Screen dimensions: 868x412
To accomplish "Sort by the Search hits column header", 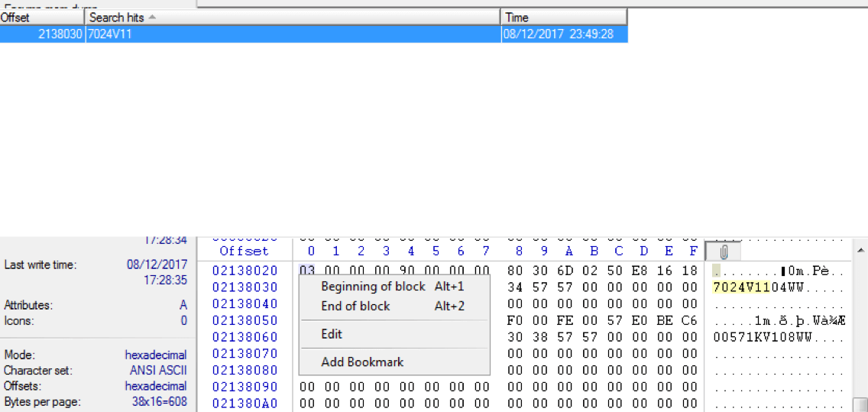I will coord(293,17).
